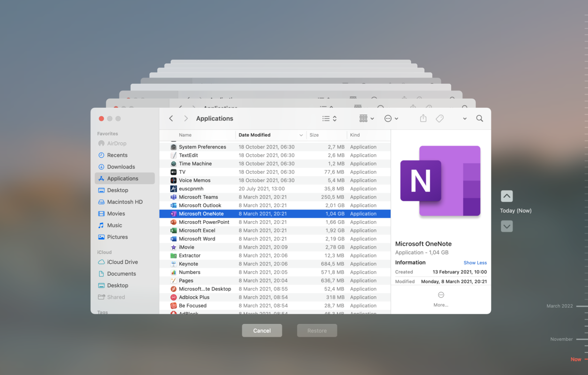Expand the action ellipsis menu
The image size is (588, 375).
coord(391,119)
